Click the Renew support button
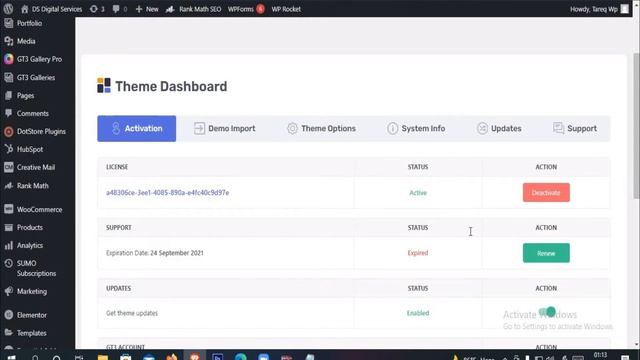The width and height of the screenshot is (640, 360). [x=546, y=253]
